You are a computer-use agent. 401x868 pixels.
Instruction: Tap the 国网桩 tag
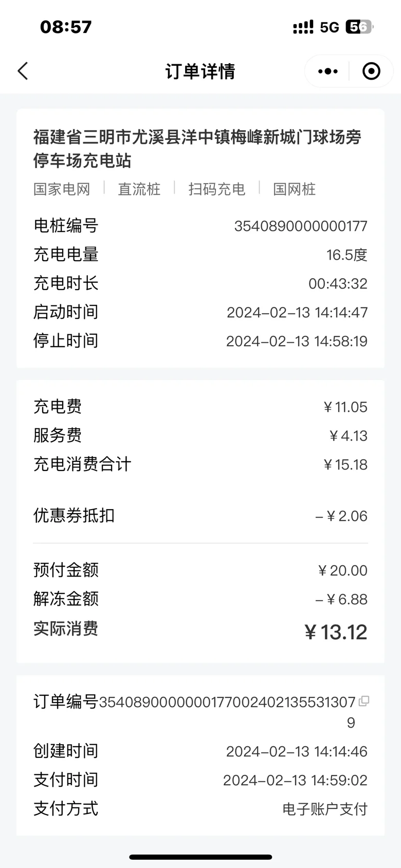pos(294,189)
